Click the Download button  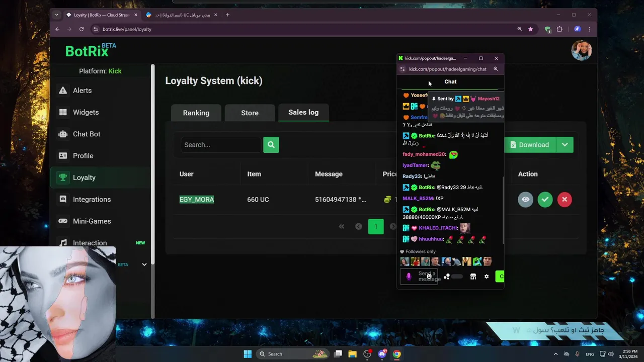pyautogui.click(x=529, y=145)
